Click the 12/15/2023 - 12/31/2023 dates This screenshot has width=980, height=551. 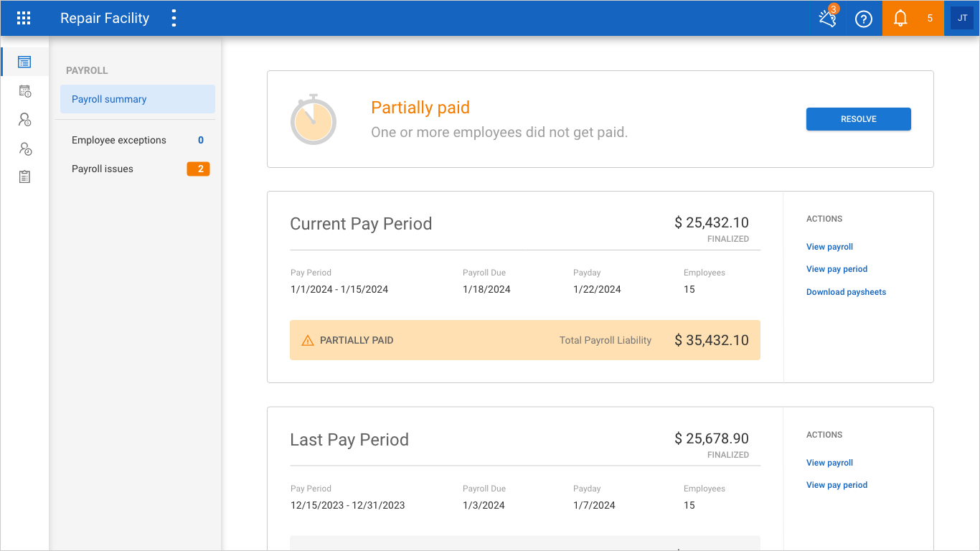tap(348, 506)
